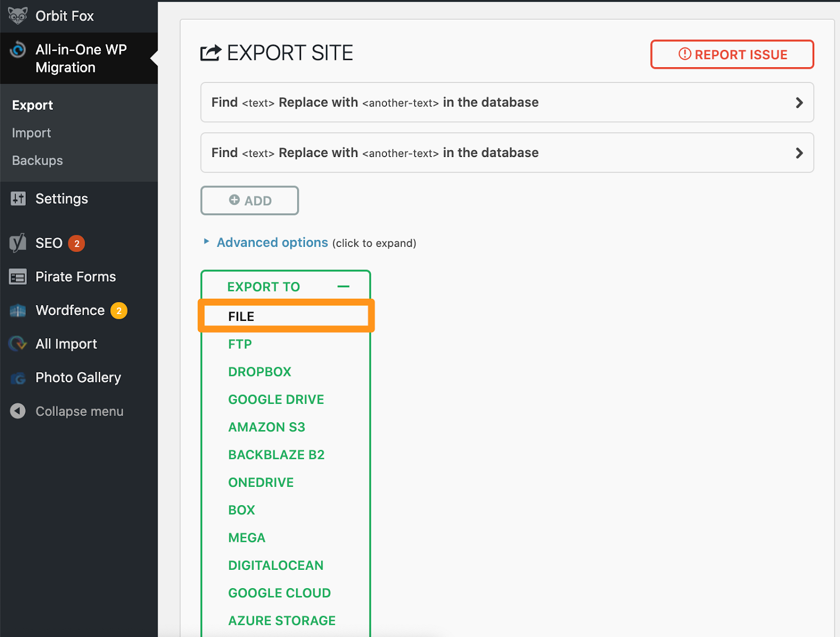Collapse the EXPORT TO list

(344, 286)
